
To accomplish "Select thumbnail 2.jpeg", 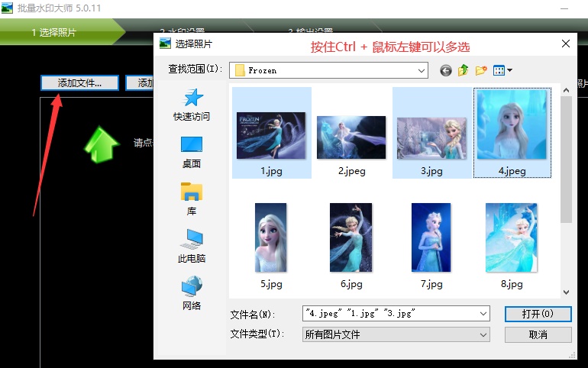I will pyautogui.click(x=351, y=137).
